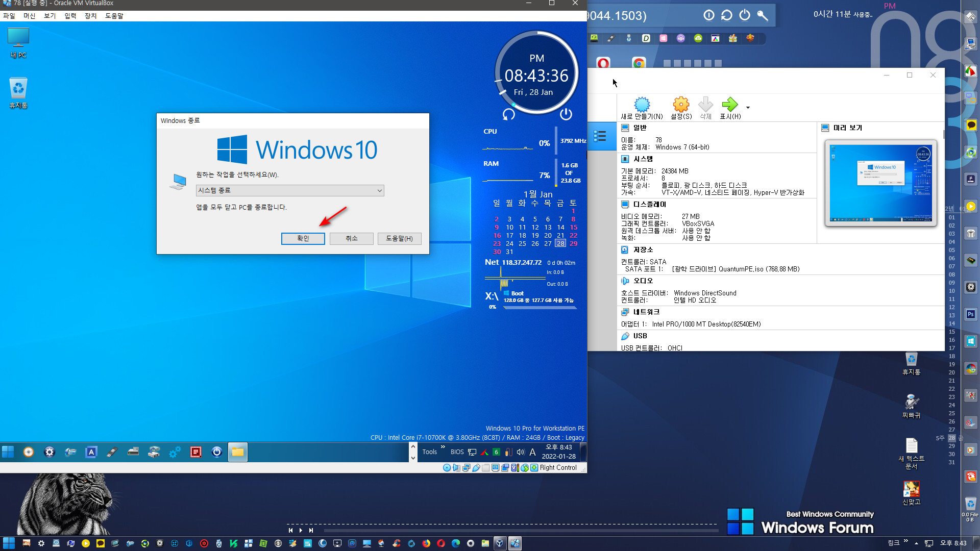Viewport: 980px width, 551px height.
Task: Click the blue gears icon in the guest taskbar
Action: [175, 452]
